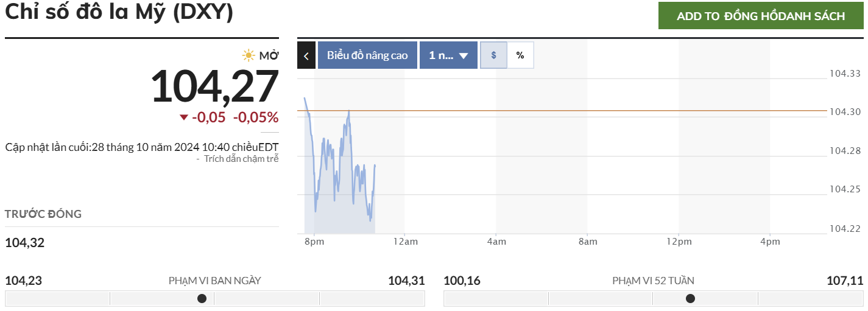The image size is (868, 311).
Task: Click the dot on the 52-week range bar
Action: (690, 298)
